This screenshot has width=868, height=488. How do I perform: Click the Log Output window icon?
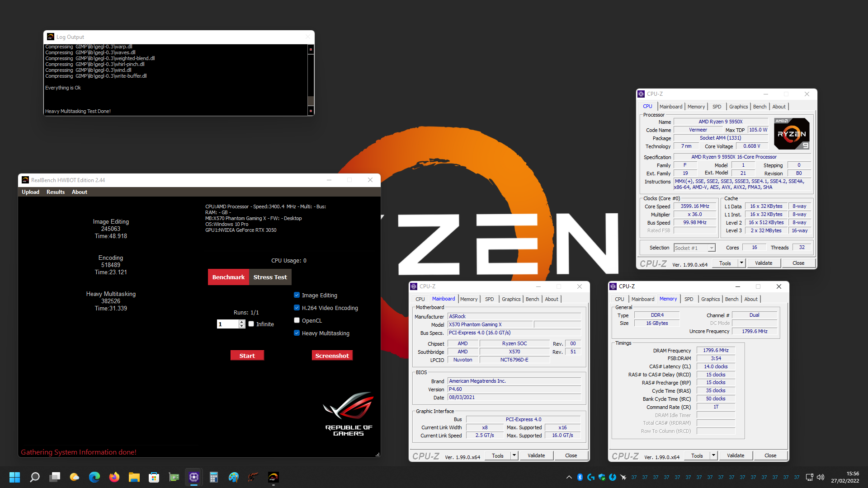point(51,37)
